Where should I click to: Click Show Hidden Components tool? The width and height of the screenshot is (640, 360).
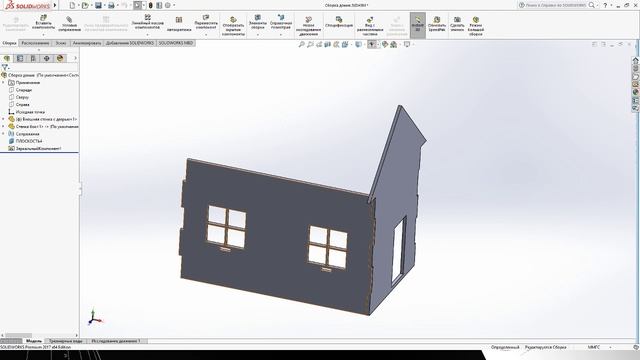(x=233, y=26)
